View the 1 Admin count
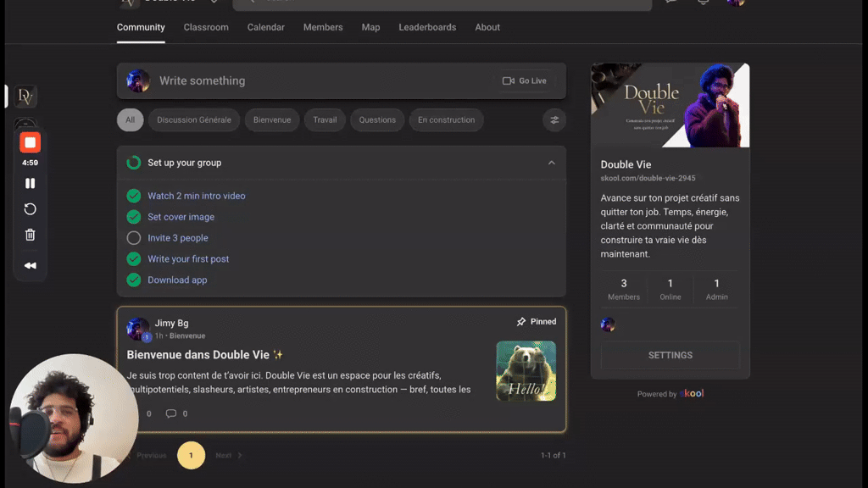The image size is (868, 488). click(x=716, y=290)
